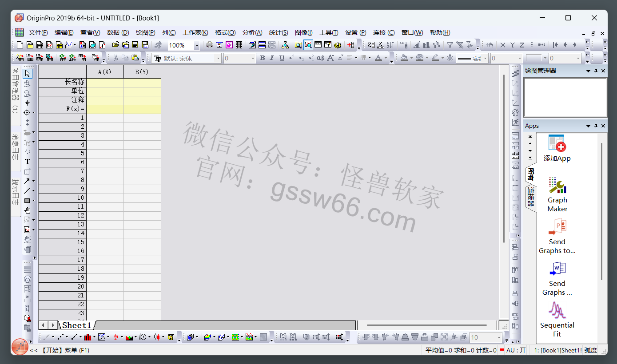Open the 项目管理器 side panel tab
617x364 pixels.
pyautogui.click(x=16, y=91)
